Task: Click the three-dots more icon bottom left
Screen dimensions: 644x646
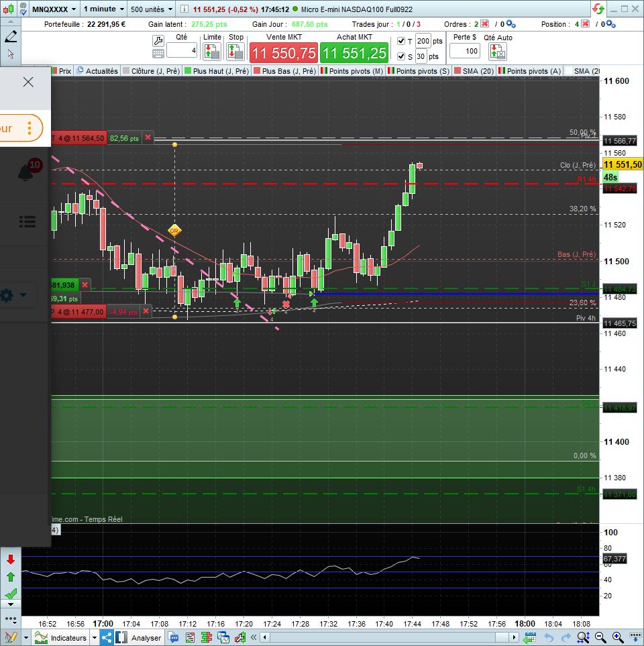Action: (11, 619)
